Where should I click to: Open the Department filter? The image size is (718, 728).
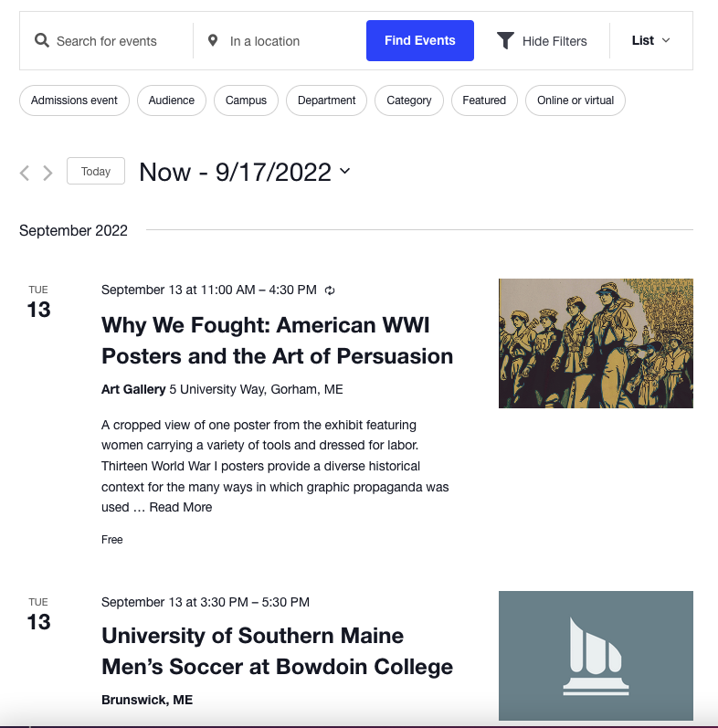[x=326, y=100]
